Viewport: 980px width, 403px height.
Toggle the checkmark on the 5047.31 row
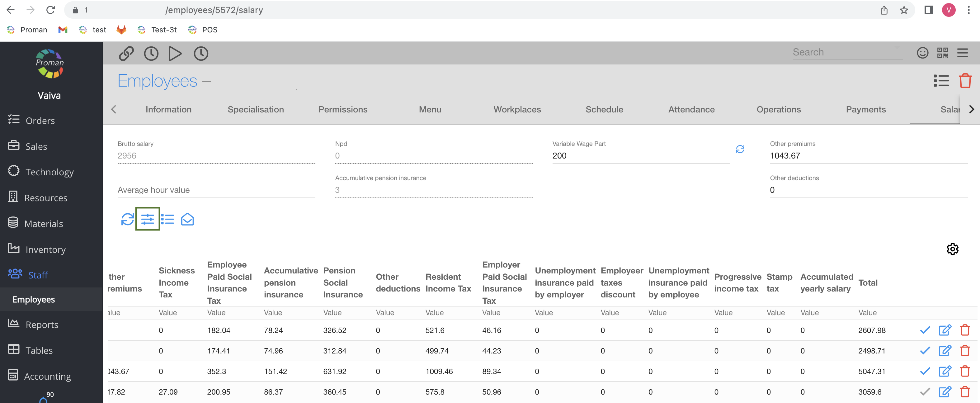925,371
